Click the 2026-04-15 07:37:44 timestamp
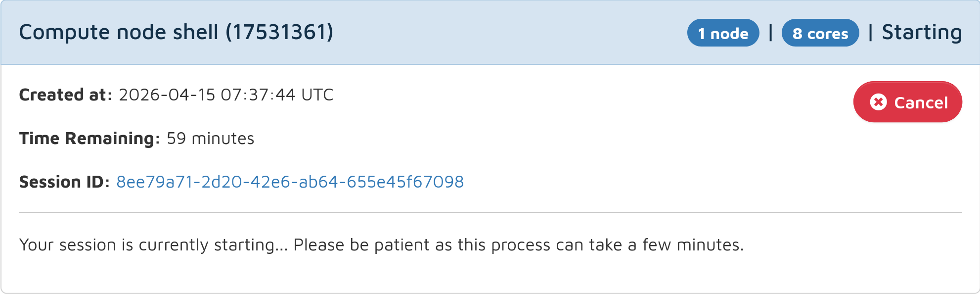Screen dimensions: 980x294 coord(207,95)
